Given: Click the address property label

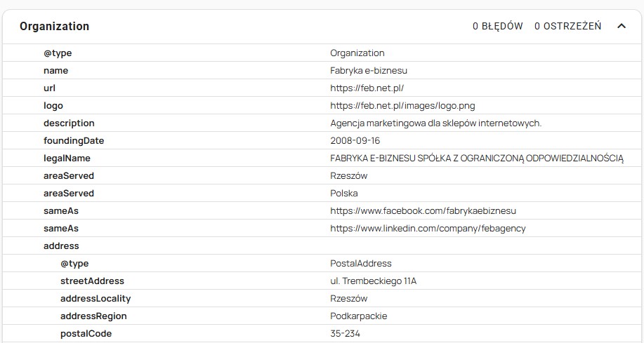Looking at the screenshot, I should click(61, 246).
